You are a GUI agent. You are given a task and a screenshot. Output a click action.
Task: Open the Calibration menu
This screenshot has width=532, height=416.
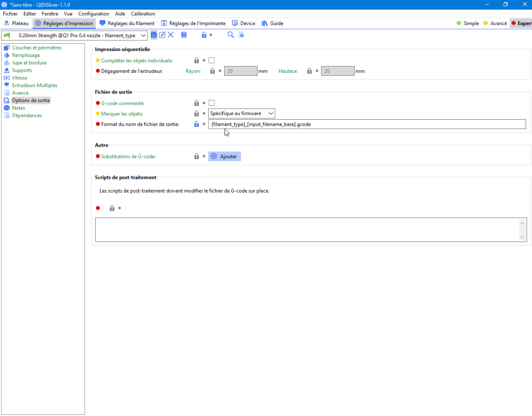coord(143,14)
